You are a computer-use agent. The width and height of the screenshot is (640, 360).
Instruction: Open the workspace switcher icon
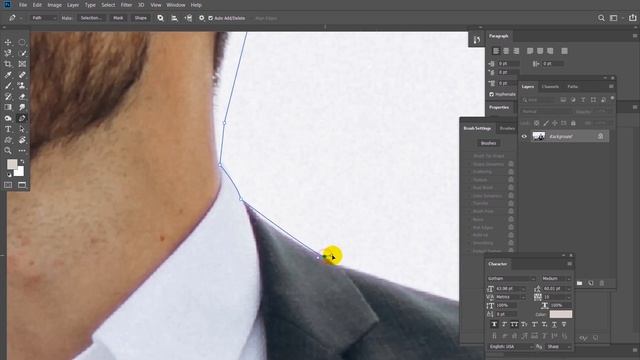point(613,18)
